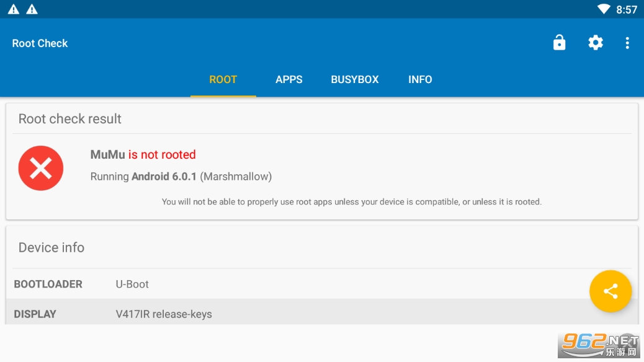Tap the Android 6.0.1 Marshmallow line
The image size is (644, 362).
pos(181,177)
